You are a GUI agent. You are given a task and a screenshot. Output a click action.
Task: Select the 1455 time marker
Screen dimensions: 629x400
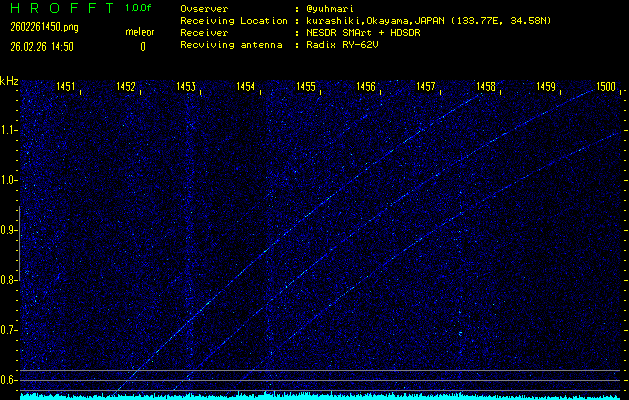point(306,88)
